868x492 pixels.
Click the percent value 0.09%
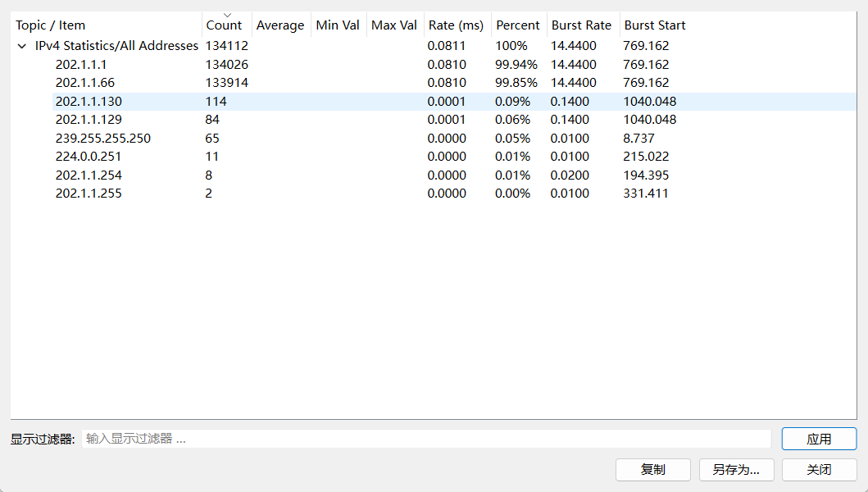[x=512, y=102]
